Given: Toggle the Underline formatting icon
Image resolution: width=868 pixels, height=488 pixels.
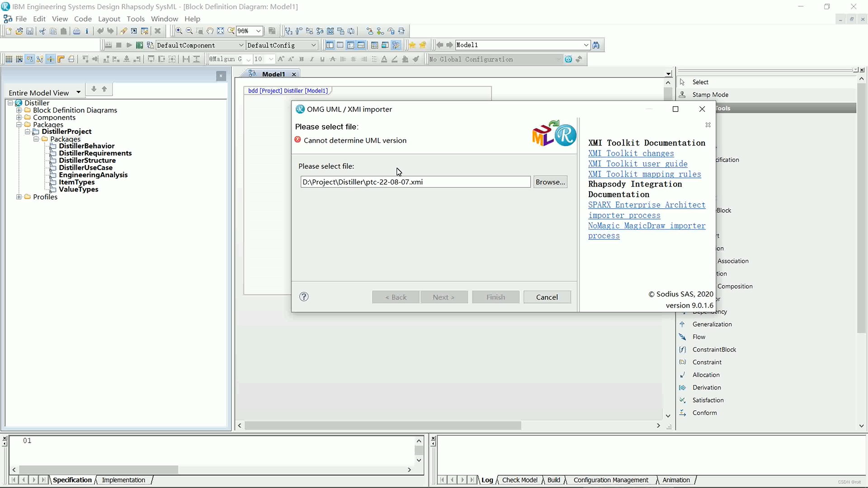Looking at the screenshot, I should click(322, 59).
